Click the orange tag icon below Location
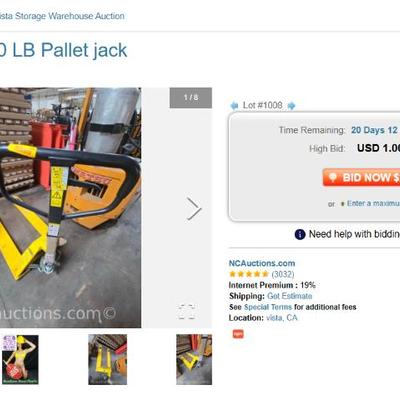The height and width of the screenshot is (400, 400). (238, 334)
